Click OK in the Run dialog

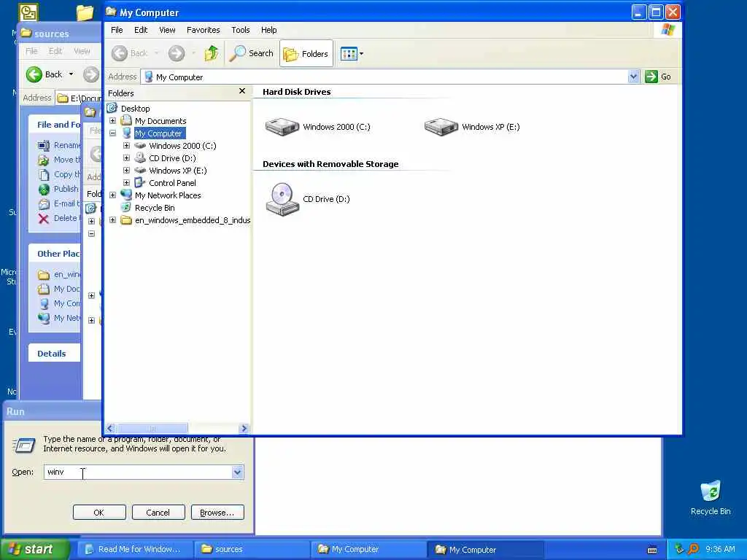(99, 513)
